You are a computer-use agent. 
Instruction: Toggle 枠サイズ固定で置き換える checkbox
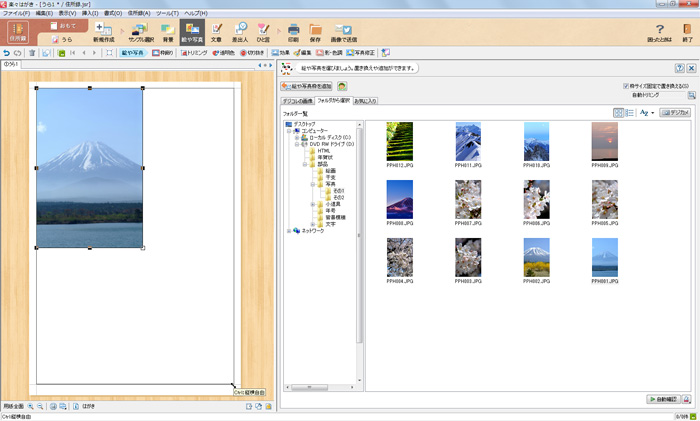626,86
